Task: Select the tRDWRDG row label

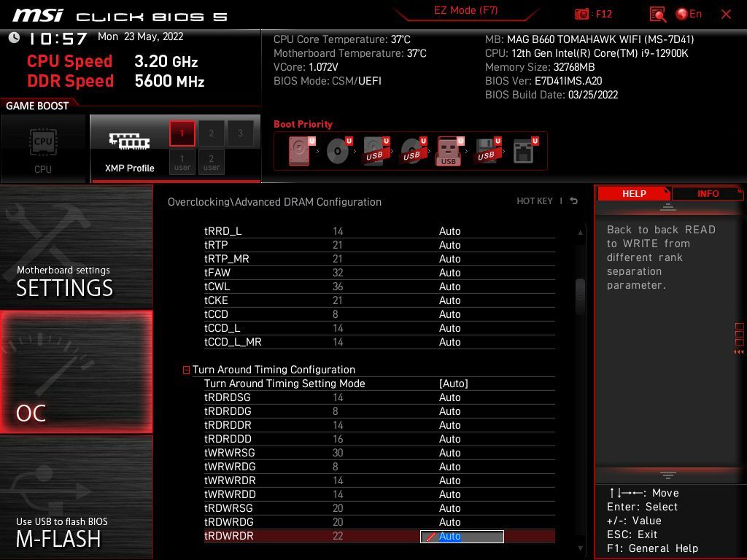Action: (x=228, y=522)
